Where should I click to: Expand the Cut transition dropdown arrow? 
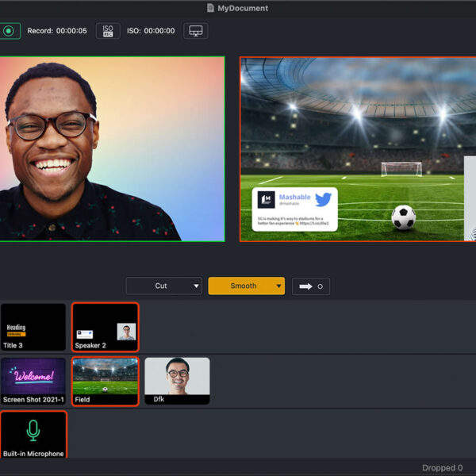[x=196, y=286]
